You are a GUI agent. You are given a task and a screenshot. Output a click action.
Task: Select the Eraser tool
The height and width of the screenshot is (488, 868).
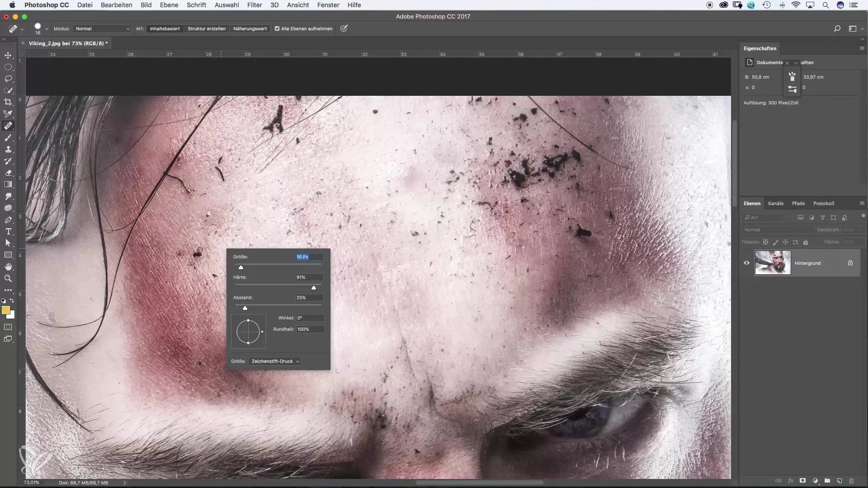coord(8,173)
